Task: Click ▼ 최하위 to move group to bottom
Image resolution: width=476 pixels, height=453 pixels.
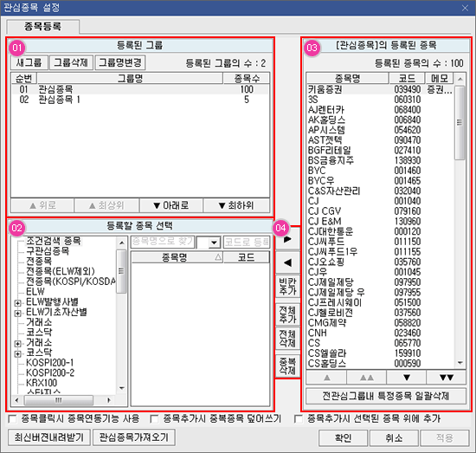Action: (x=236, y=205)
